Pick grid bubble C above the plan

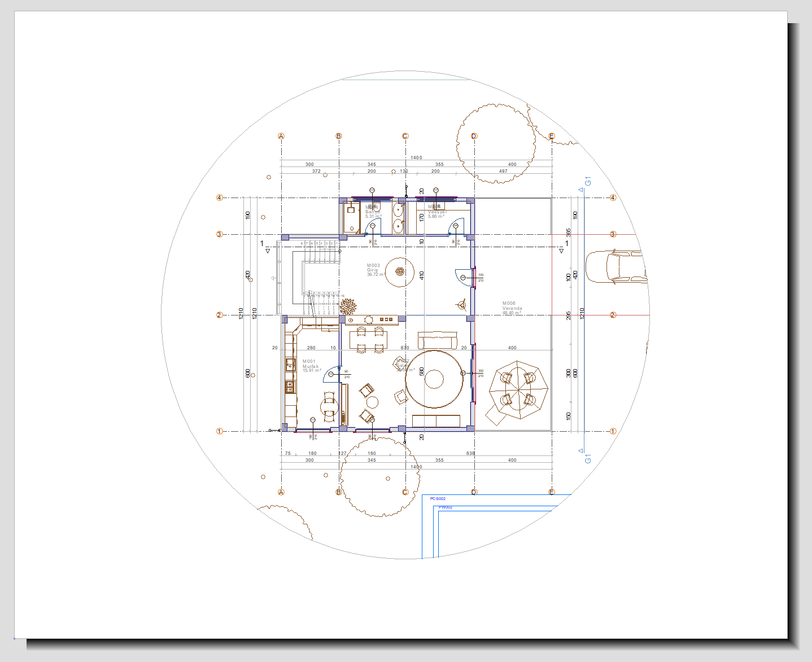coord(405,136)
